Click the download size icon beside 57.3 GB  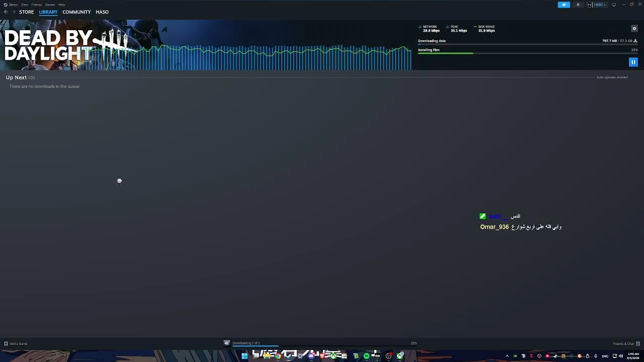tap(635, 41)
